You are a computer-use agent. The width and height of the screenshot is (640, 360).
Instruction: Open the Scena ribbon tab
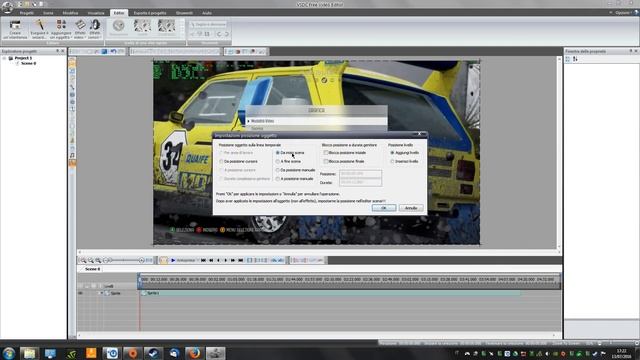click(x=48, y=13)
